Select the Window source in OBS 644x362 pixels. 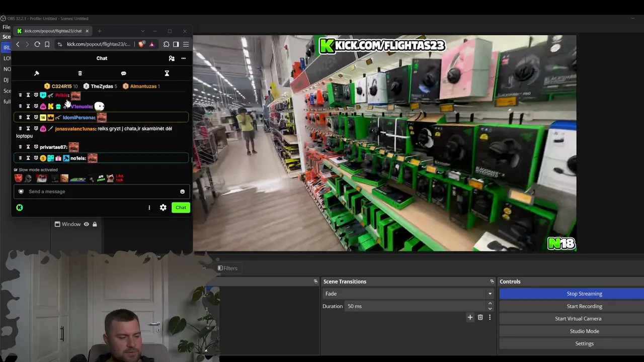tap(71, 224)
